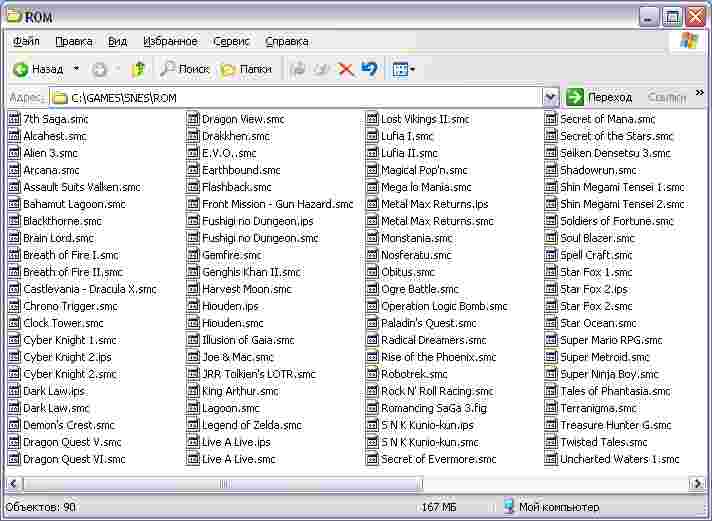Click file name Radical Dreamers.smc
Viewport: 712px width, 521px height.
pyautogui.click(x=434, y=340)
